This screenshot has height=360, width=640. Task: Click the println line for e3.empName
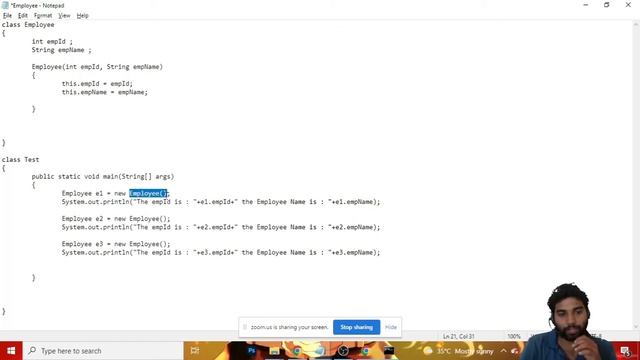(x=221, y=253)
